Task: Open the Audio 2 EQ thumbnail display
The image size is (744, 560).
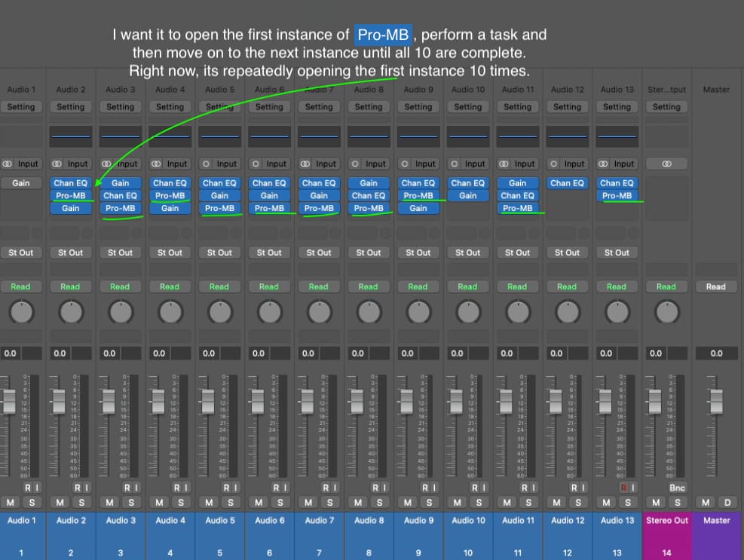Action: pos(71,136)
